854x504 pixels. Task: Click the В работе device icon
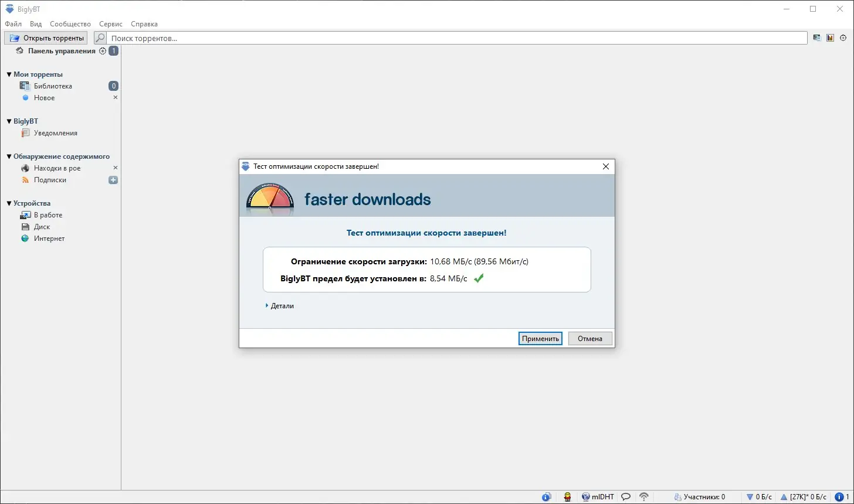25,215
